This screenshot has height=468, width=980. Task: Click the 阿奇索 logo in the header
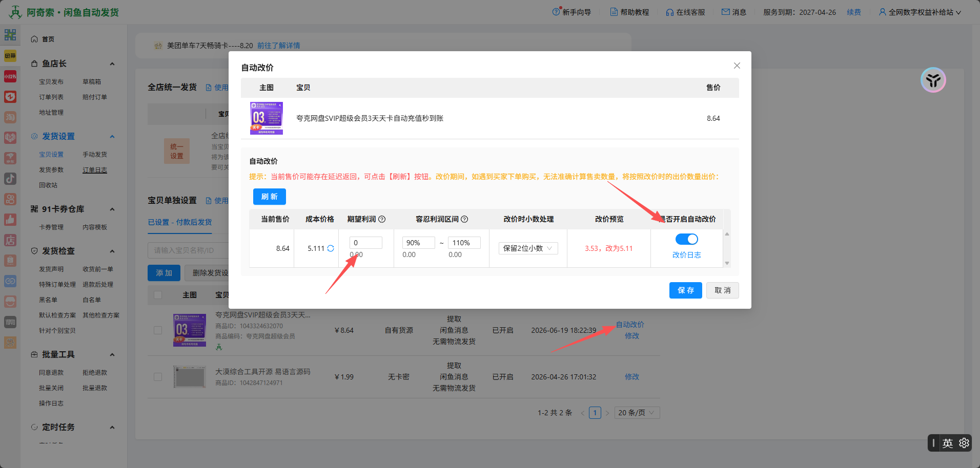pos(64,12)
